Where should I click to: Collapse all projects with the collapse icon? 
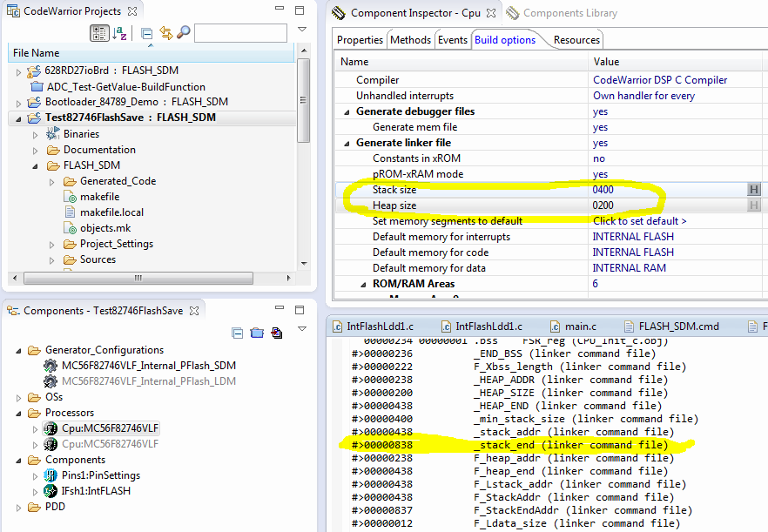tap(146, 33)
